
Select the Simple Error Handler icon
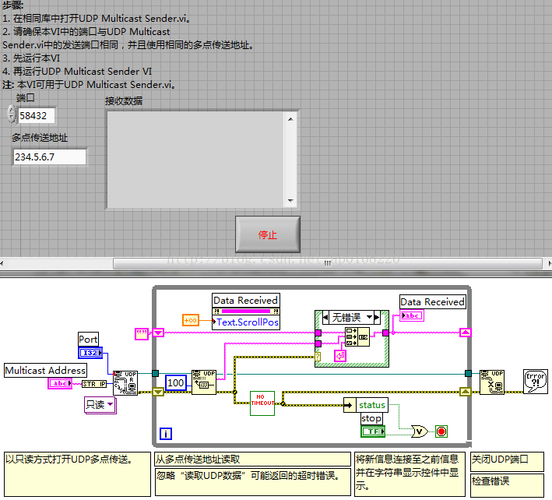(x=535, y=381)
